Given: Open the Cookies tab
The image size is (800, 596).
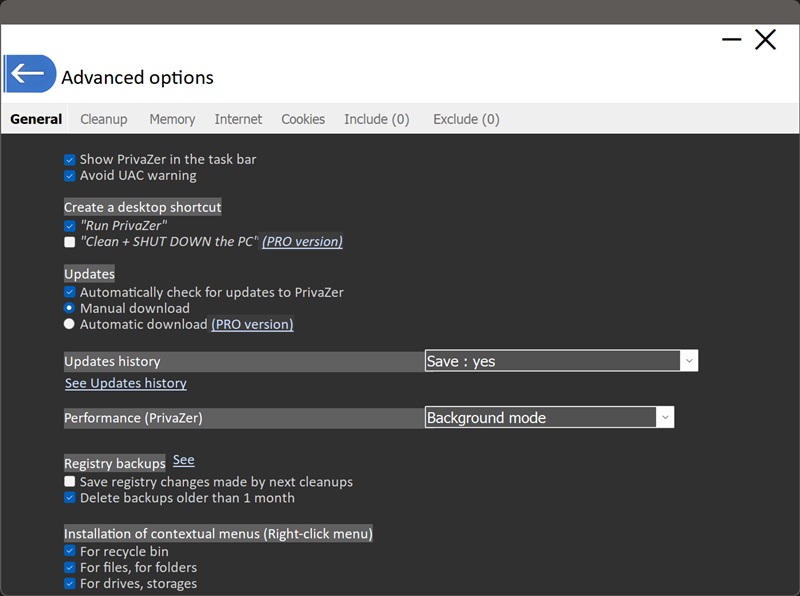Looking at the screenshot, I should point(303,119).
